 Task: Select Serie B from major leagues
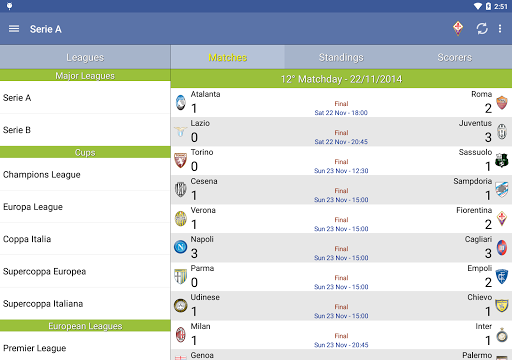(85, 130)
